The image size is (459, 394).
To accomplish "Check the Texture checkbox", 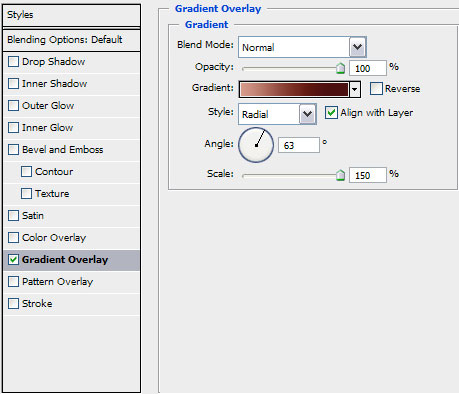I will click(26, 194).
